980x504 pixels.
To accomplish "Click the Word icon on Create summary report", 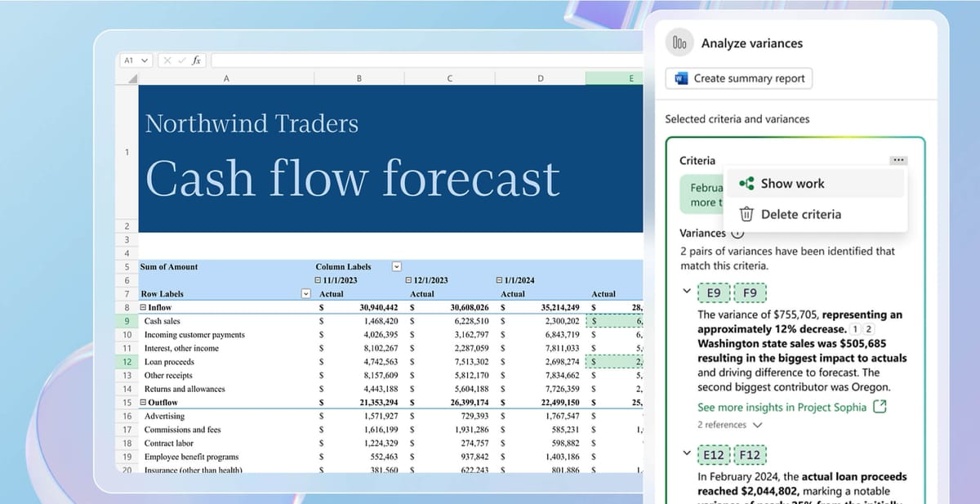I will coord(680,79).
